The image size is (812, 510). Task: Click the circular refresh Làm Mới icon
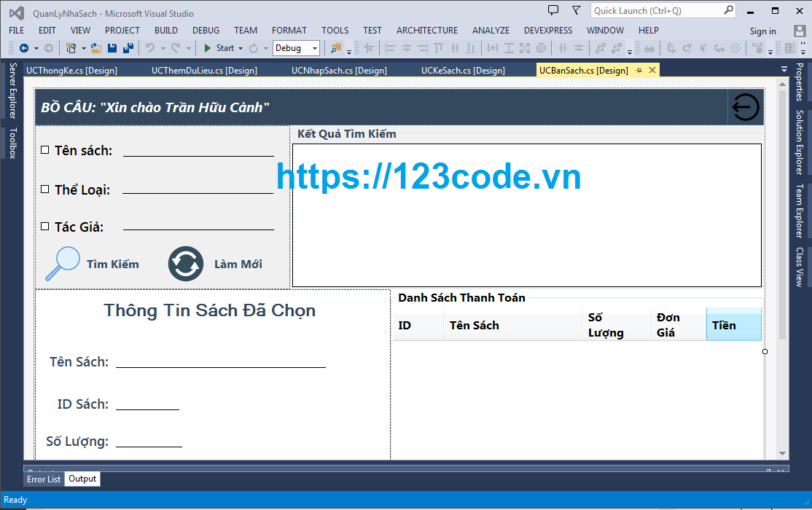tap(185, 262)
